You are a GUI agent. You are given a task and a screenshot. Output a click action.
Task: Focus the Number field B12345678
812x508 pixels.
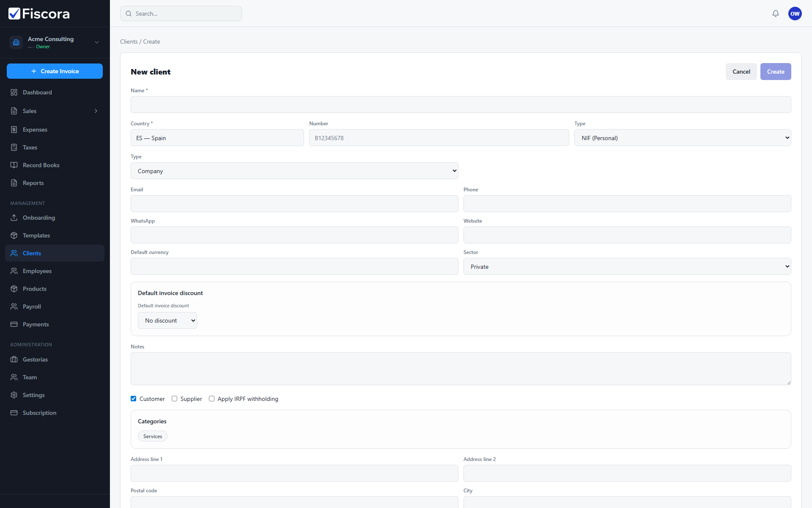tap(439, 138)
